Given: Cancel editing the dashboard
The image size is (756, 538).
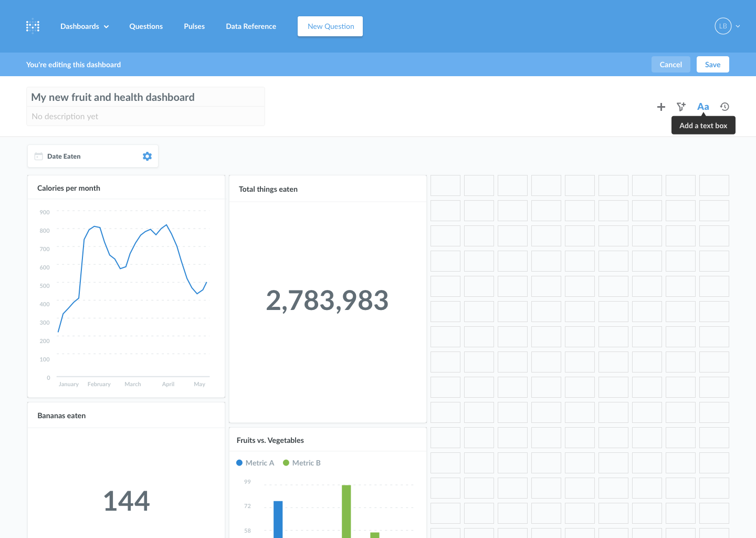Looking at the screenshot, I should tap(670, 64).
